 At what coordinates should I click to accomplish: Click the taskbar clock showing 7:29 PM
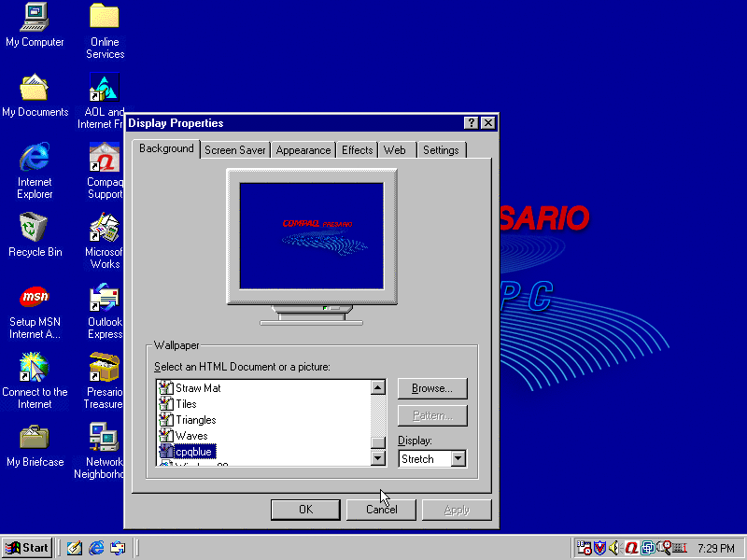[716, 549]
